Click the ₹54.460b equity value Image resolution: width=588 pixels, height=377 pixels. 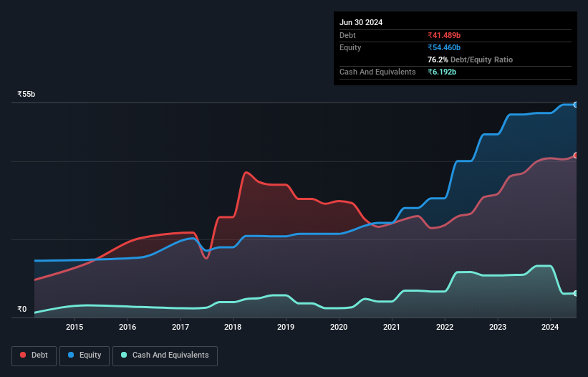pos(444,47)
